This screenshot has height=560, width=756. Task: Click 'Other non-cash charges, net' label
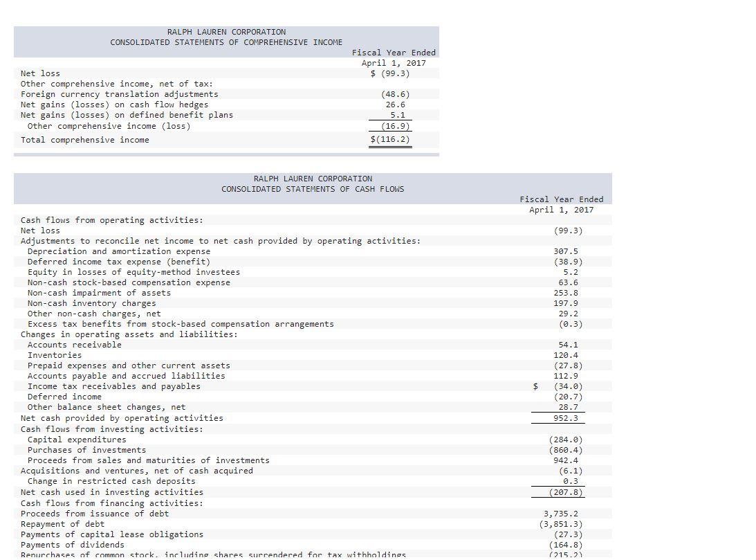(x=94, y=314)
